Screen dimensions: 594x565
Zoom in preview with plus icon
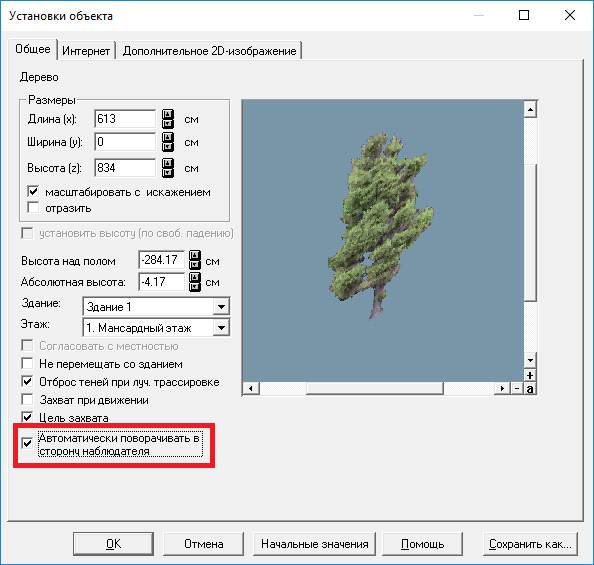(x=530, y=375)
